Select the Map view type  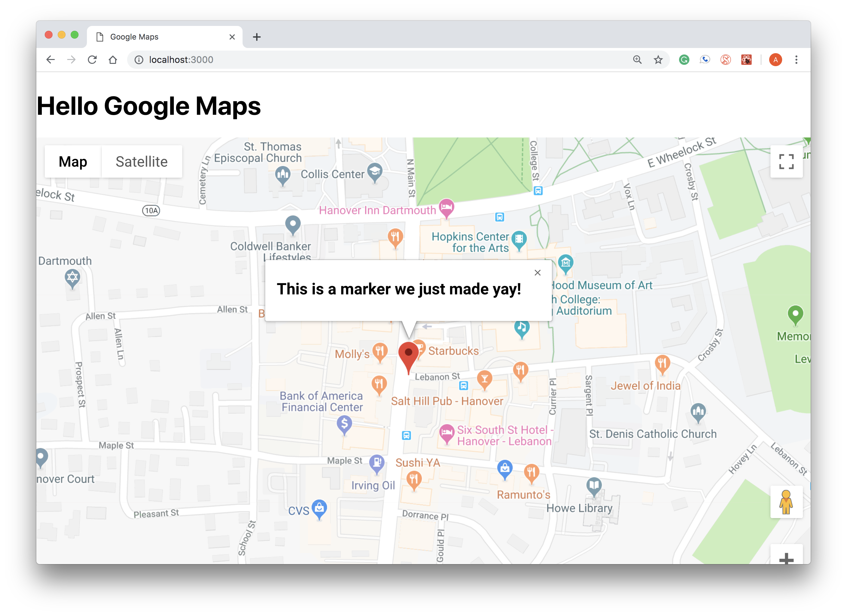73,162
